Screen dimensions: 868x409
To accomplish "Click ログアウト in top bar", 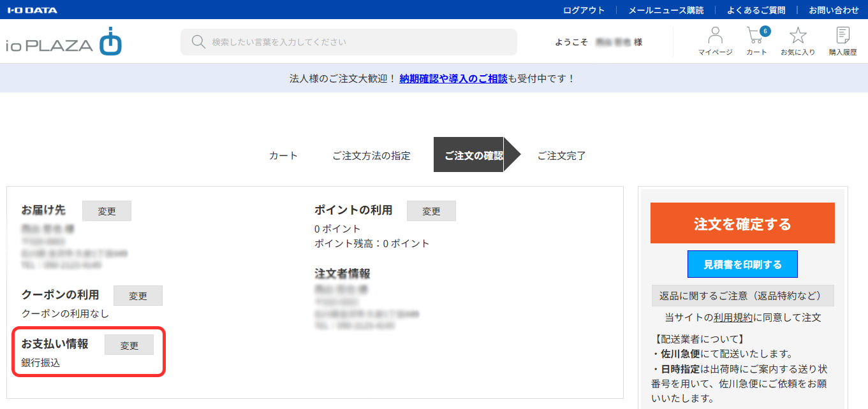I will tap(584, 10).
